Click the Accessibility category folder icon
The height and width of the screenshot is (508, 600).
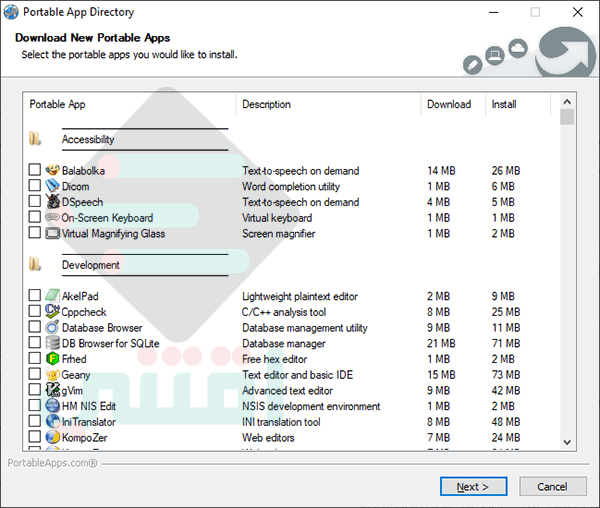35,138
